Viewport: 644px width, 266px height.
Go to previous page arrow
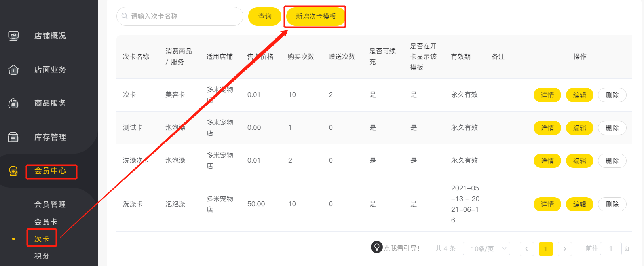tap(527, 249)
